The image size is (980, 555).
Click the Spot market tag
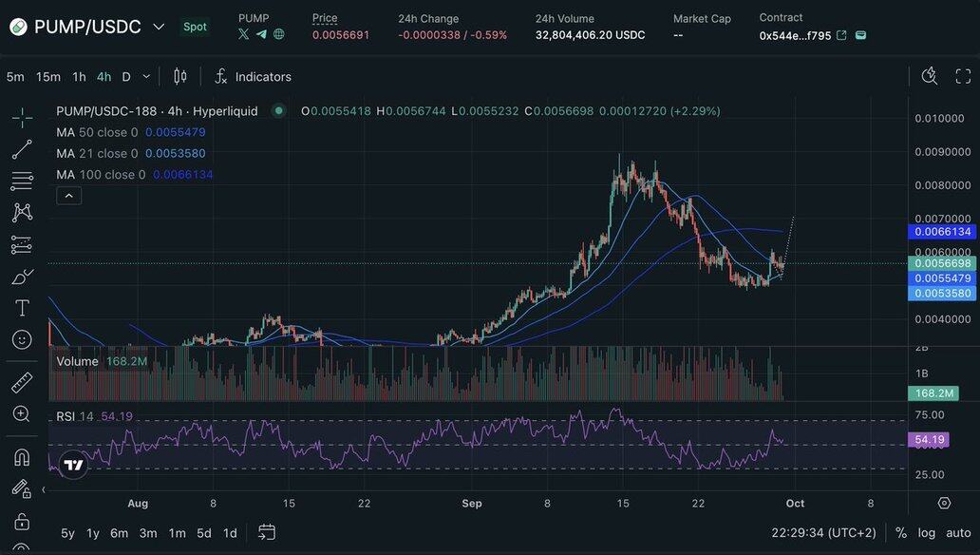pyautogui.click(x=195, y=27)
